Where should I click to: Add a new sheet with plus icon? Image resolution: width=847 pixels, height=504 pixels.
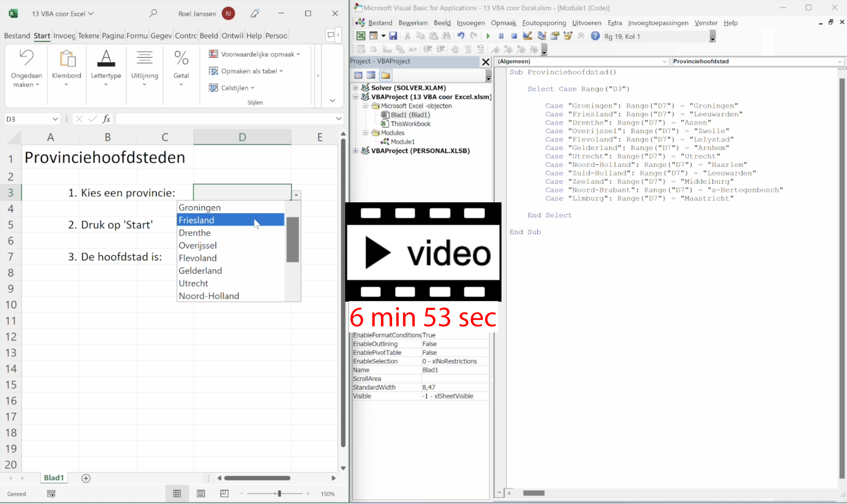click(86, 478)
